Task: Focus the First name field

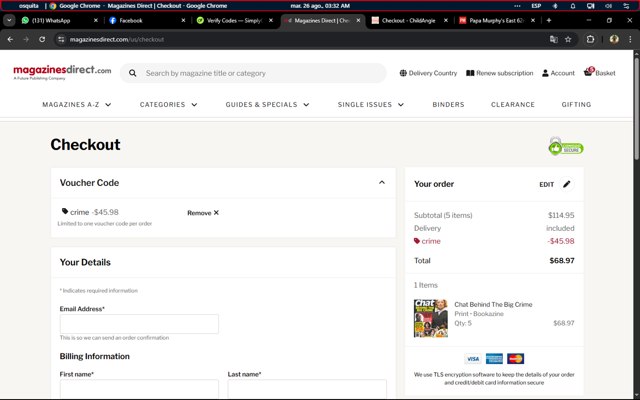Action: (139, 388)
